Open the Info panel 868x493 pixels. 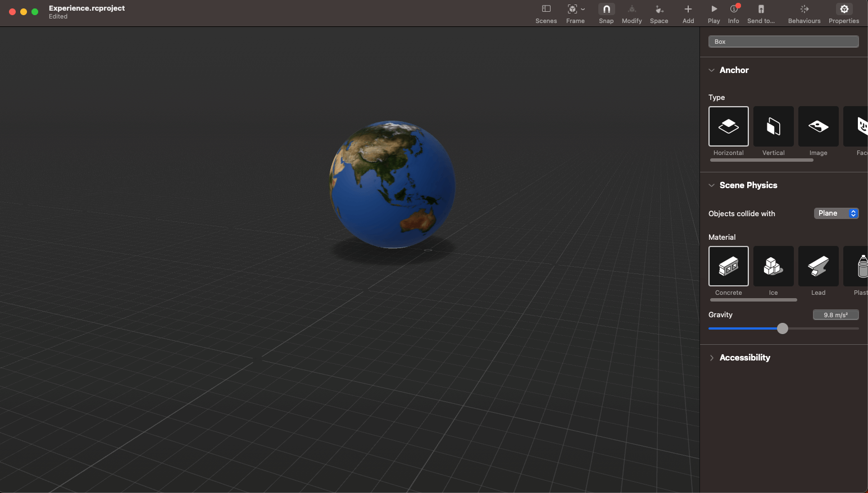pos(734,9)
